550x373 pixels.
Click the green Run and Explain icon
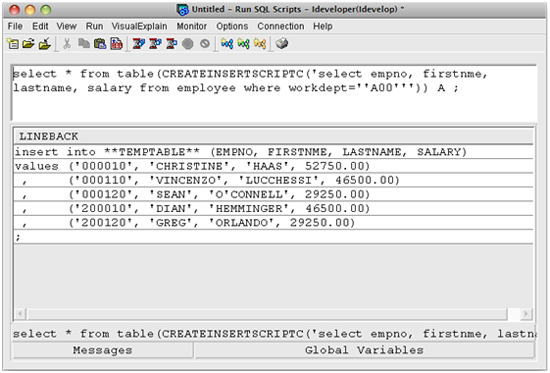click(243, 44)
